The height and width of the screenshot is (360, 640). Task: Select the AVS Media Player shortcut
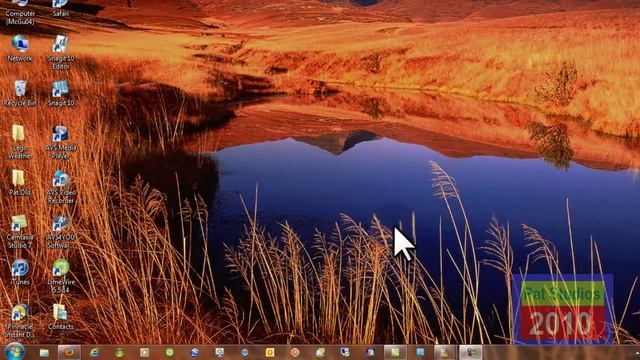click(x=61, y=142)
